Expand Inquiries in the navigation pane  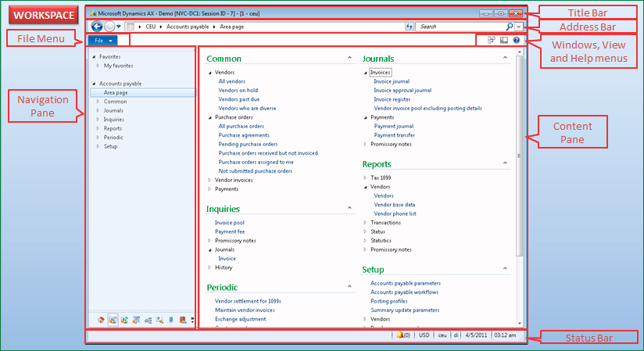click(x=98, y=120)
